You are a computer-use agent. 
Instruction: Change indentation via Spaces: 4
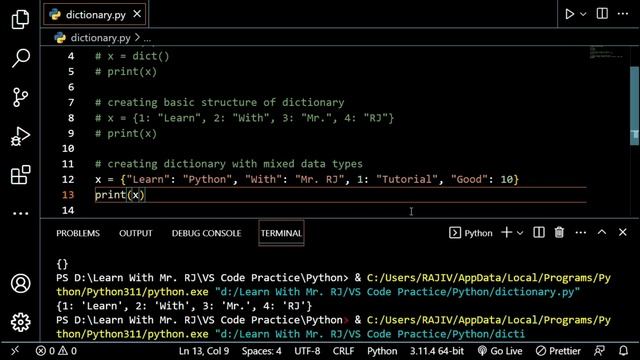pyautogui.click(x=261, y=351)
